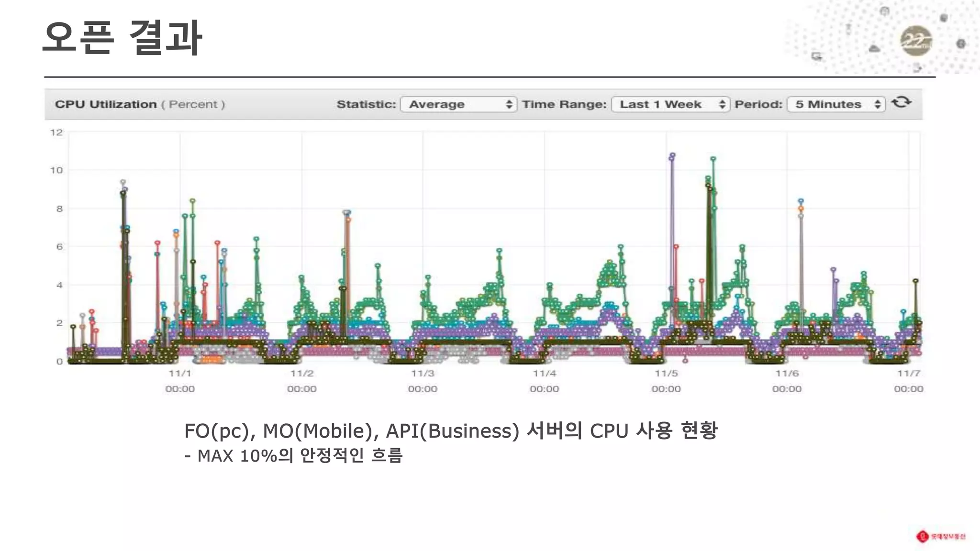Click the red diamond company logo
This screenshot has width=980, height=551.
[922, 536]
